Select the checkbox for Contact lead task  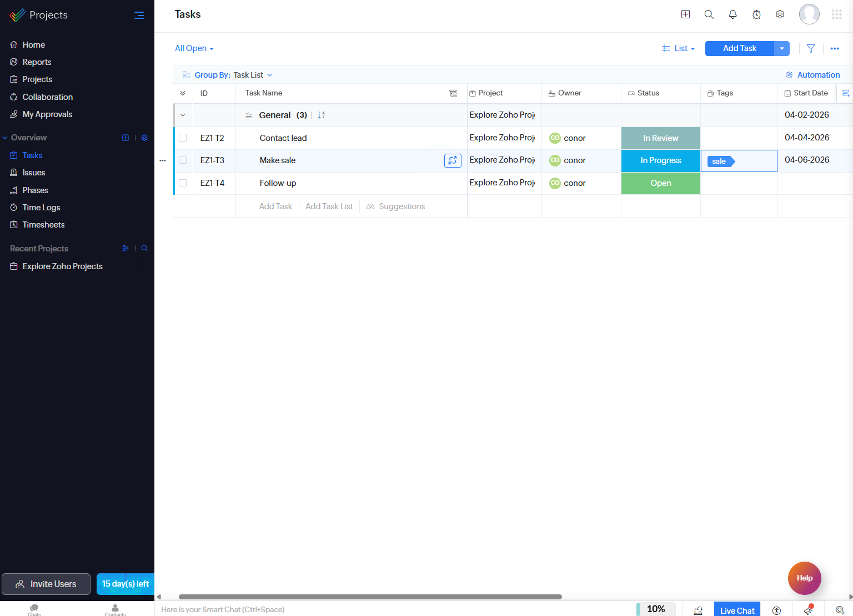tap(183, 138)
